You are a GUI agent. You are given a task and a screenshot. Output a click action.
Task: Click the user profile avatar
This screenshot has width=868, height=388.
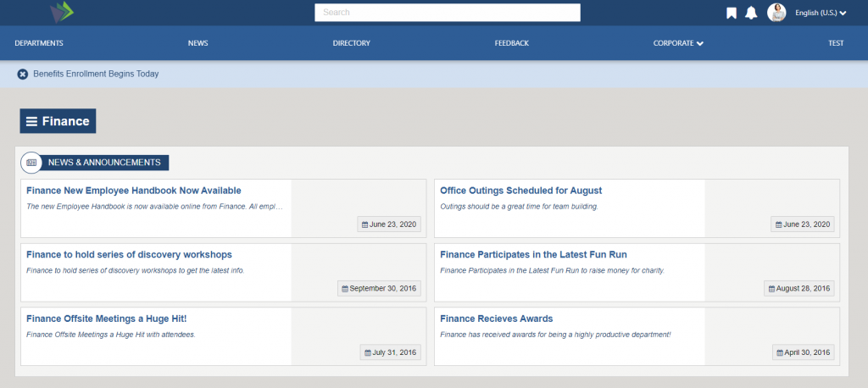[776, 13]
